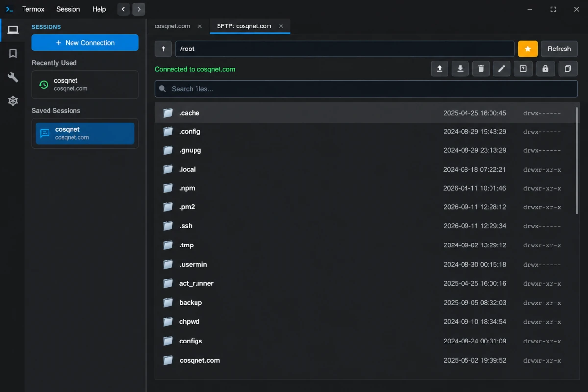Open the Help menu
Viewport: 588px width, 392px height.
(x=99, y=9)
